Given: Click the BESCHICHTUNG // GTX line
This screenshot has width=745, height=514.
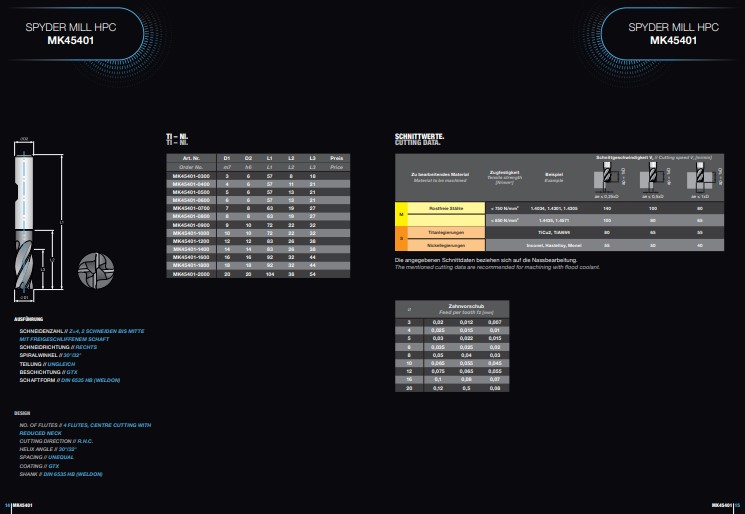Looking at the screenshot, I should tap(48, 372).
